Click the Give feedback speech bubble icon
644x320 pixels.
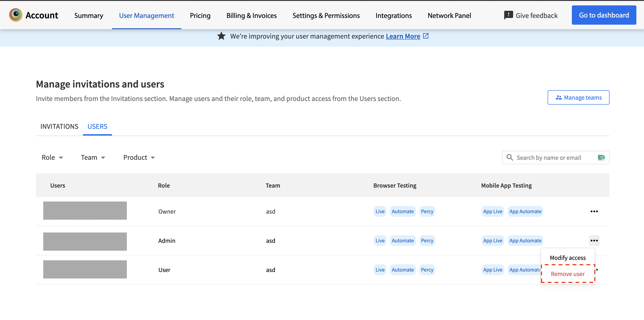pyautogui.click(x=508, y=15)
